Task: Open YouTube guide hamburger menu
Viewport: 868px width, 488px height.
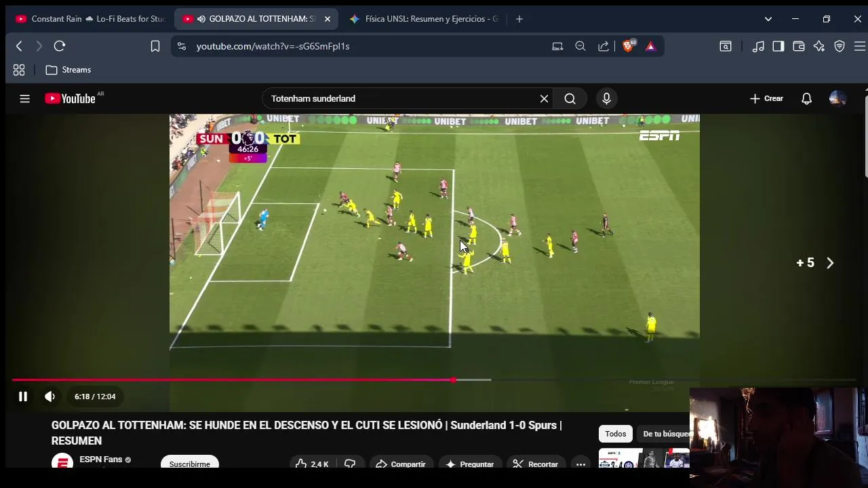Action: [x=25, y=98]
